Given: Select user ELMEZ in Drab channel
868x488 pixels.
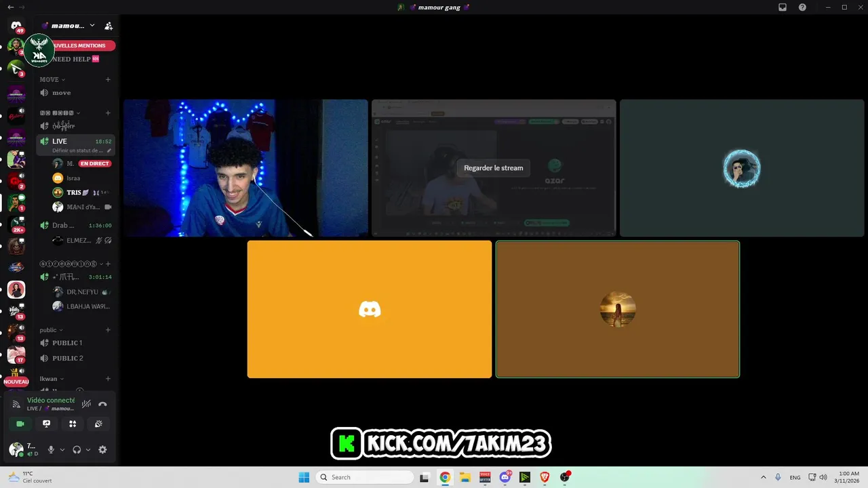Looking at the screenshot, I should (x=82, y=241).
